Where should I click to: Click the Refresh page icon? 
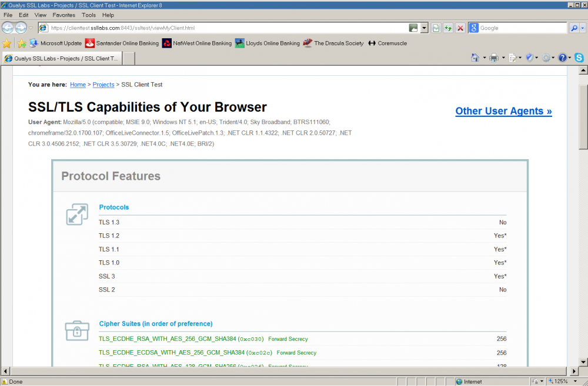pyautogui.click(x=448, y=28)
